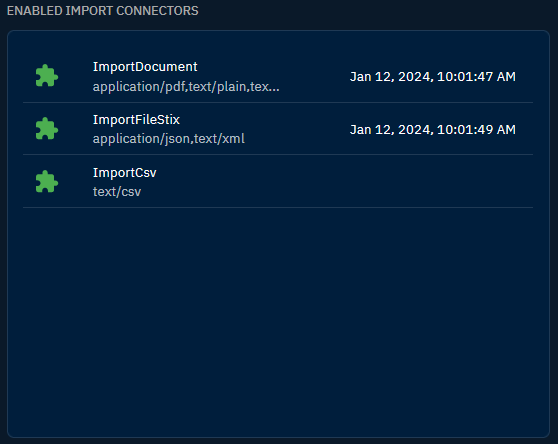Screen dimensions: 558x444
Task: Click the divider line under the ImportCsv row
Action: 278,207
